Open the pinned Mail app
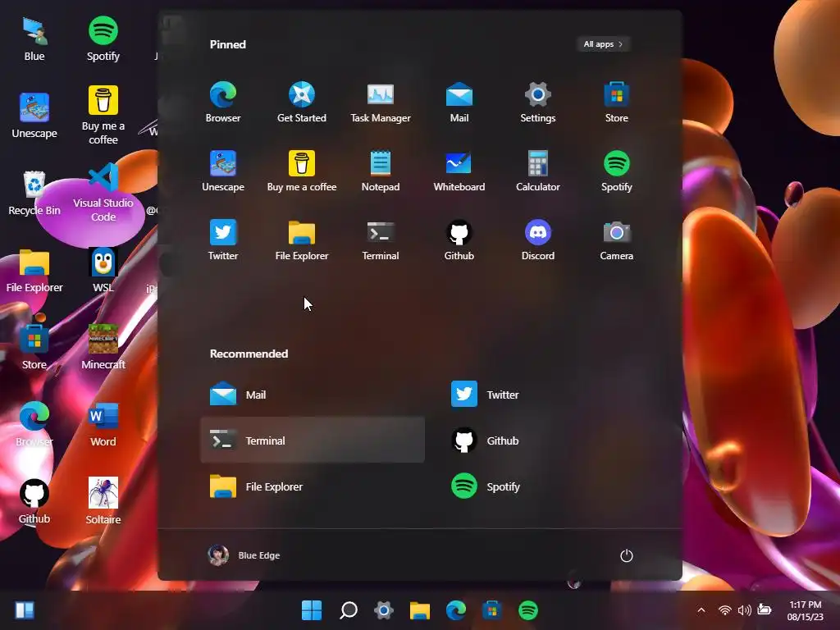The image size is (840, 630). pos(459,103)
